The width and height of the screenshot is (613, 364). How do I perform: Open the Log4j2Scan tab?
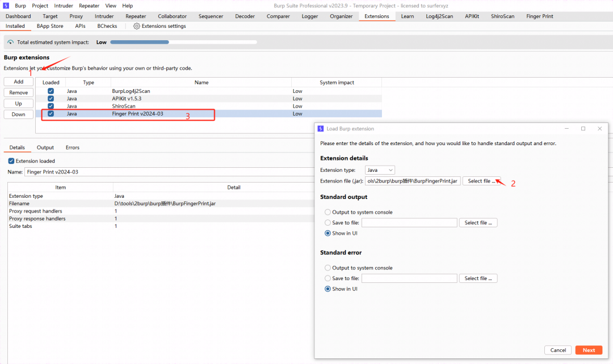click(x=439, y=16)
